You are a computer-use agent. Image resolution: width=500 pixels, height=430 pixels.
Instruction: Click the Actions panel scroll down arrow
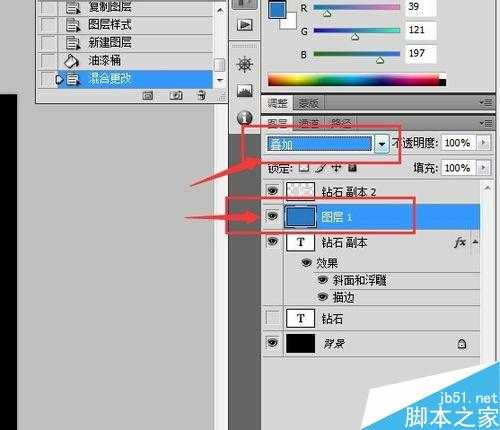pos(220,80)
